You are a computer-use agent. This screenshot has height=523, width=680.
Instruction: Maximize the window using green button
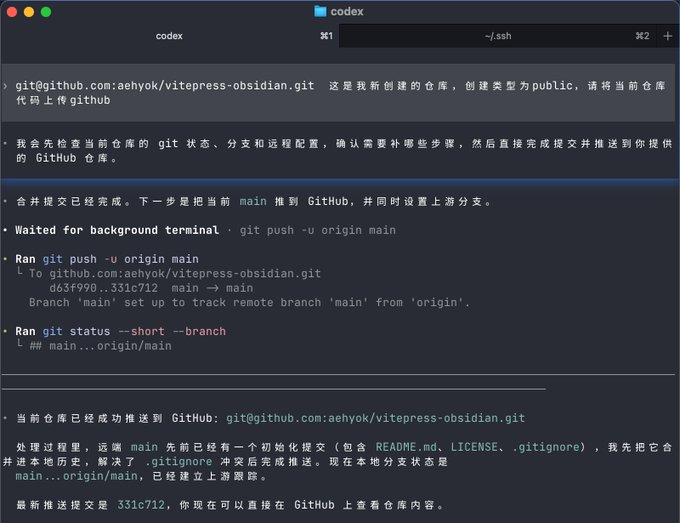[x=46, y=12]
